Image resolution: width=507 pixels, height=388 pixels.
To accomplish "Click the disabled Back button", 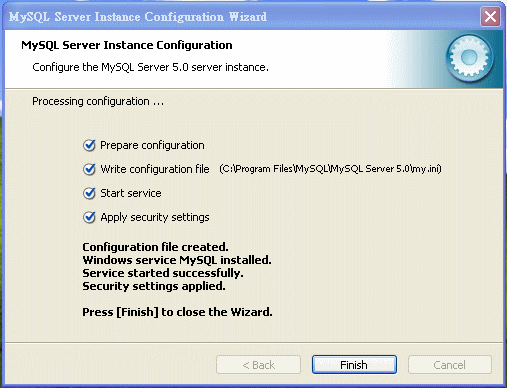I will (x=258, y=365).
